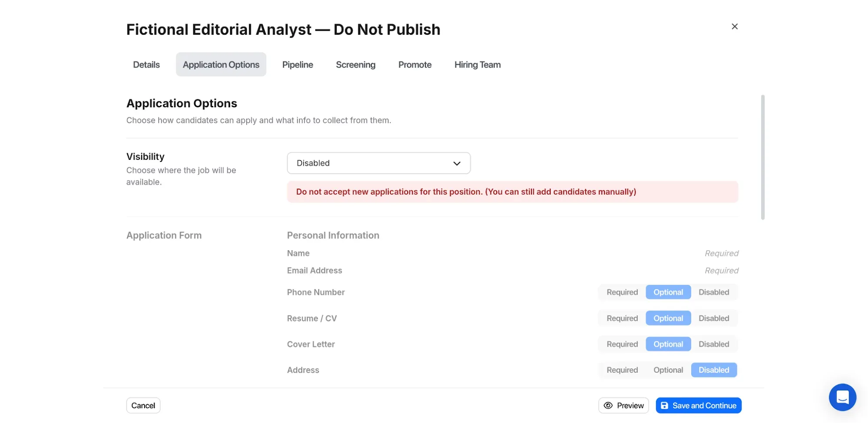The height and width of the screenshot is (423, 868).
Task: Set Address to Optional
Action: pos(668,370)
